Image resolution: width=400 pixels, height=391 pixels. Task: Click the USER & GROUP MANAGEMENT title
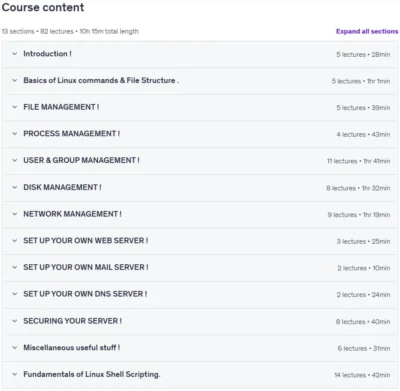[81, 160]
